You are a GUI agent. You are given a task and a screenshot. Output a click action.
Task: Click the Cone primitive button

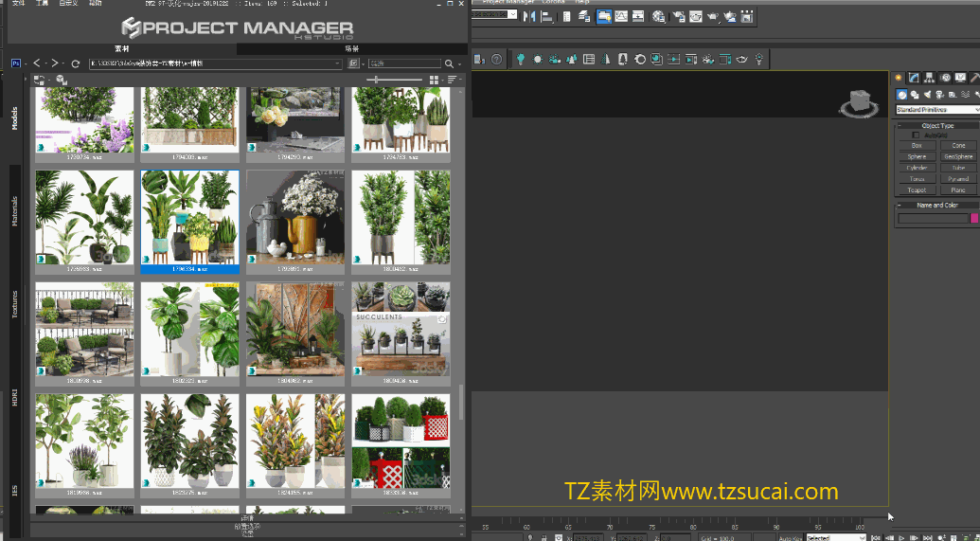pyautogui.click(x=958, y=146)
